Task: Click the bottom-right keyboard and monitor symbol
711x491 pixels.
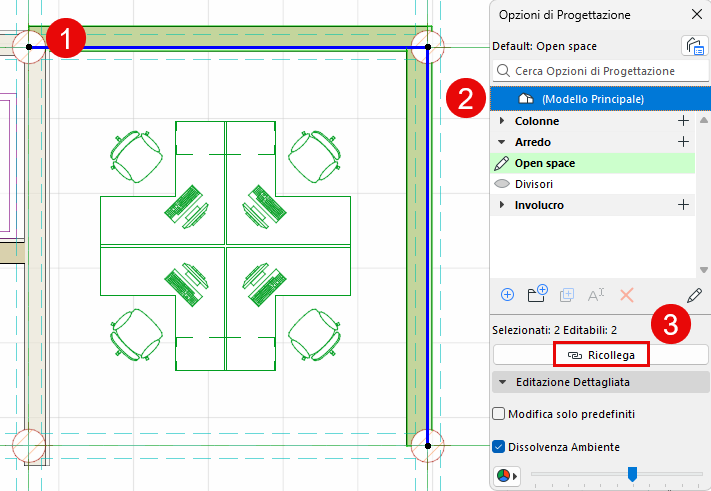Action: pyautogui.click(x=264, y=284)
